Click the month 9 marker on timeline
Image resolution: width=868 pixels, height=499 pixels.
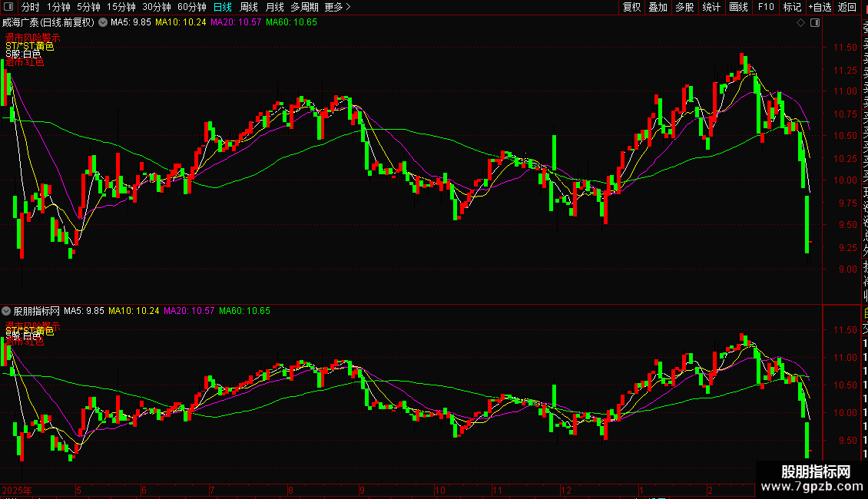[x=362, y=490]
